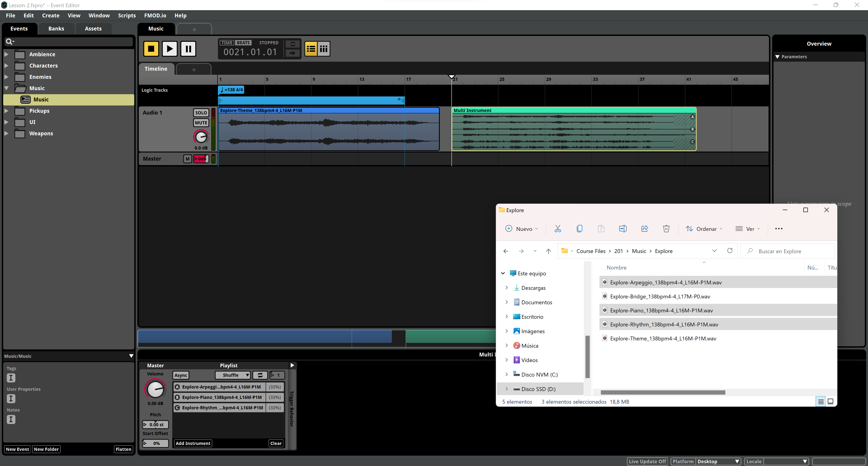Viewport: 868px width, 466px height.
Task: Start playback with the Play button
Action: [x=170, y=49]
